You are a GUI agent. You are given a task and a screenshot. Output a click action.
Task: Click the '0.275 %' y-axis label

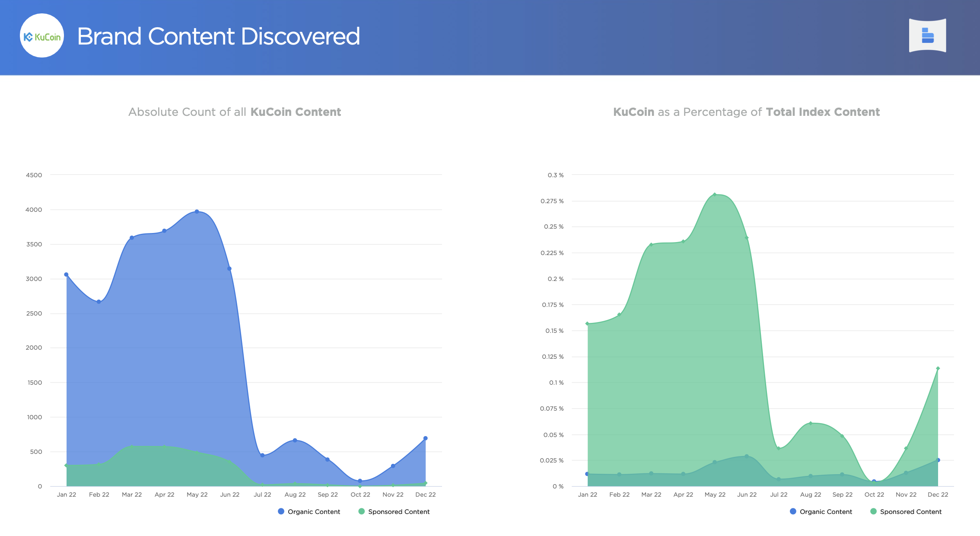coord(552,201)
